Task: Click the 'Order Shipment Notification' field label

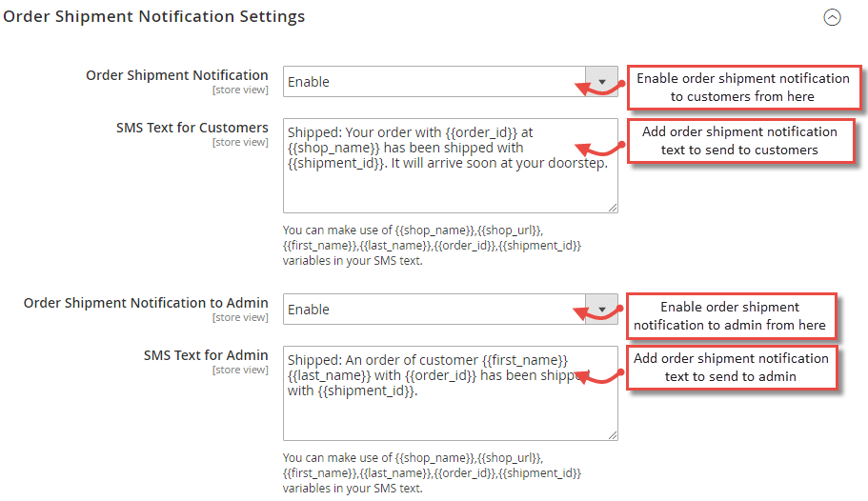Action: pyautogui.click(x=177, y=75)
